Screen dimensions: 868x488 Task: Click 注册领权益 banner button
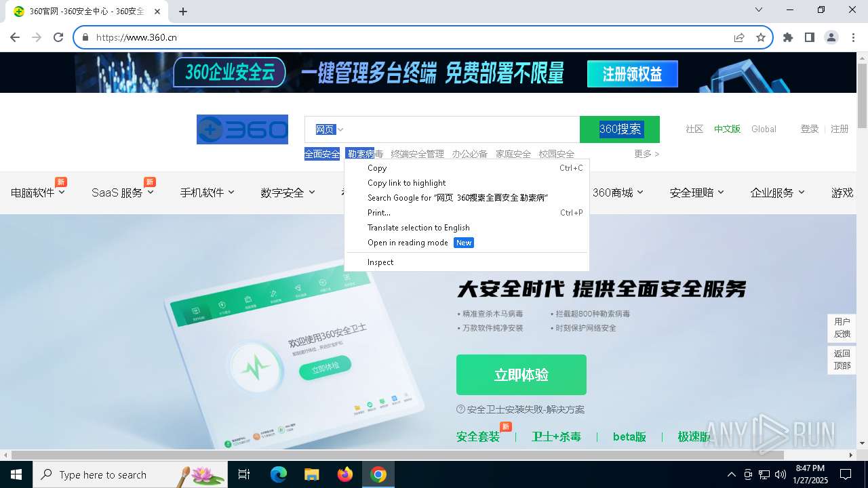pyautogui.click(x=633, y=74)
